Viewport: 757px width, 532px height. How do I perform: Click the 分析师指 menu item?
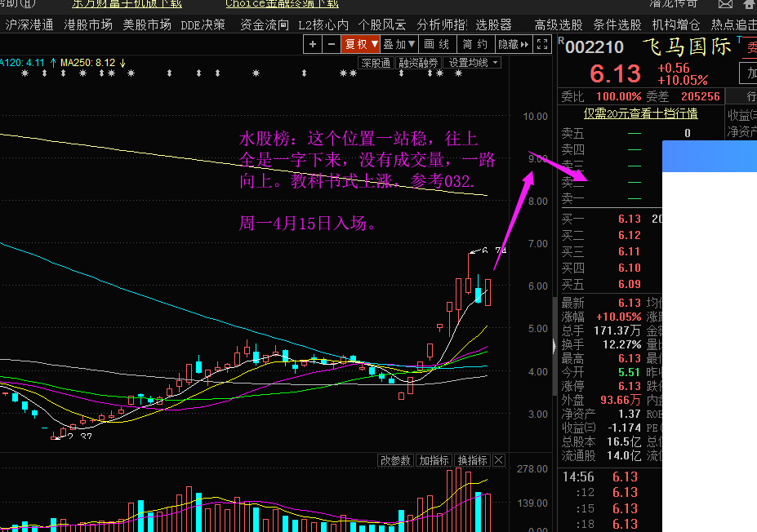[x=441, y=25]
